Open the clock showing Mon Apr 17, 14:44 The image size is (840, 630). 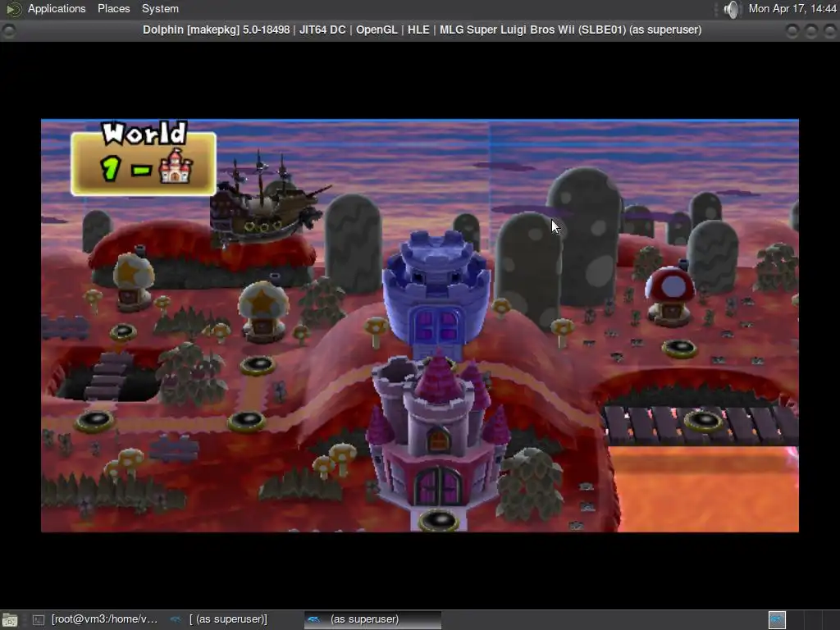(792, 8)
